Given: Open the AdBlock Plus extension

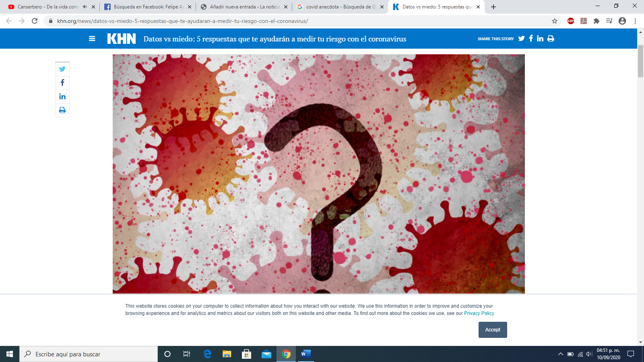Looking at the screenshot, I should (570, 21).
